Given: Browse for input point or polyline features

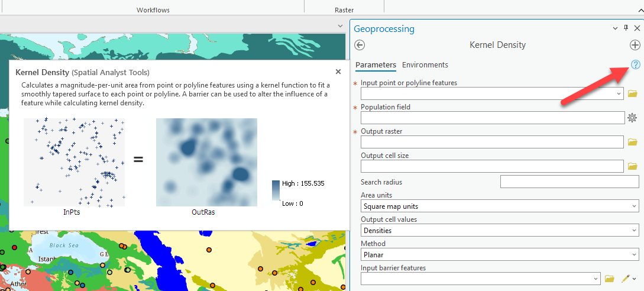Looking at the screenshot, I should (x=632, y=93).
